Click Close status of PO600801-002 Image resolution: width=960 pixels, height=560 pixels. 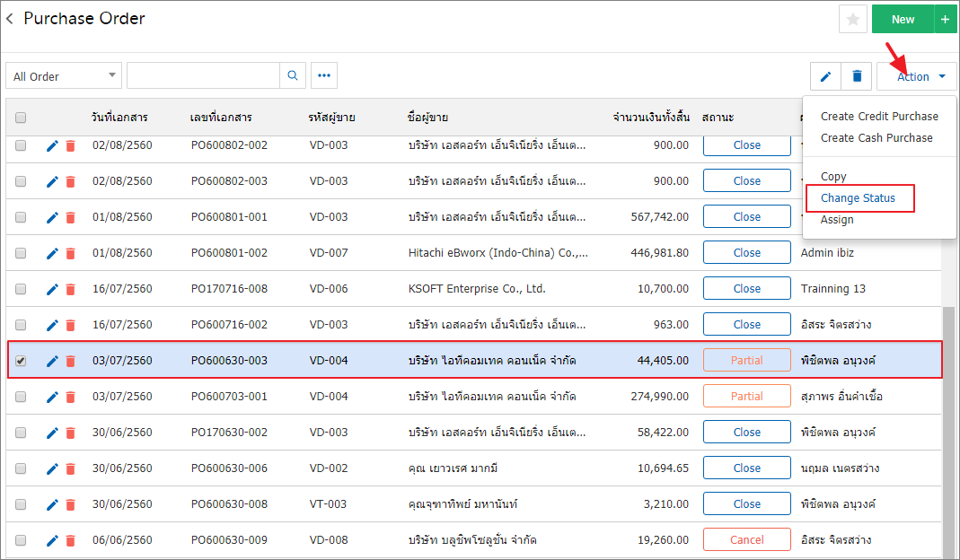click(747, 252)
